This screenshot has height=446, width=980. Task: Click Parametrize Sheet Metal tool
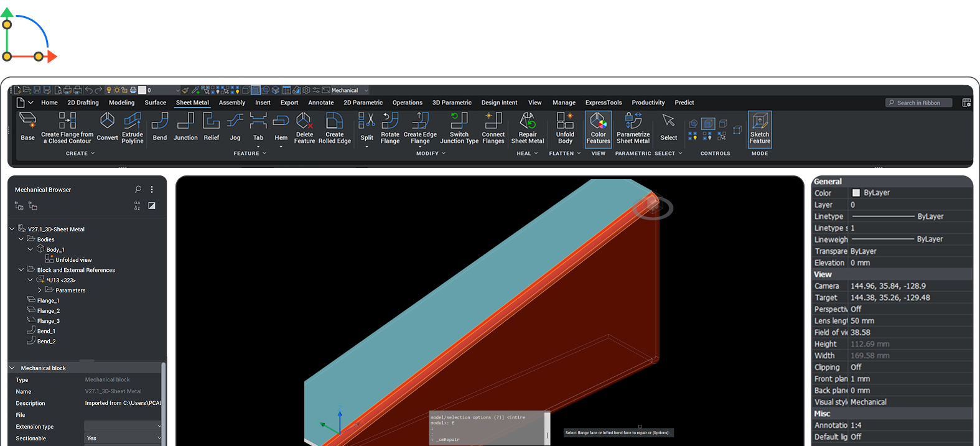click(633, 128)
